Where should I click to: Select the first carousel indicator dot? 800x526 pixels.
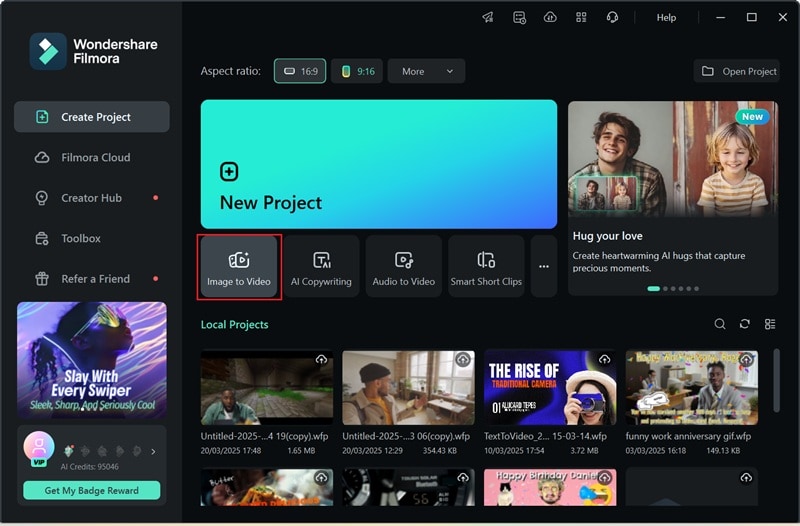[654, 289]
